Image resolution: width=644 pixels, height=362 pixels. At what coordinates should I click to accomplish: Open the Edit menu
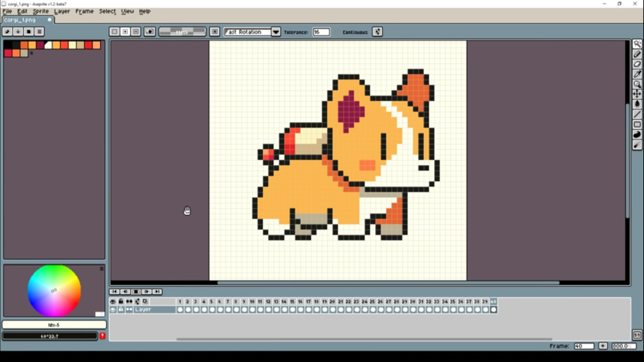coord(22,11)
